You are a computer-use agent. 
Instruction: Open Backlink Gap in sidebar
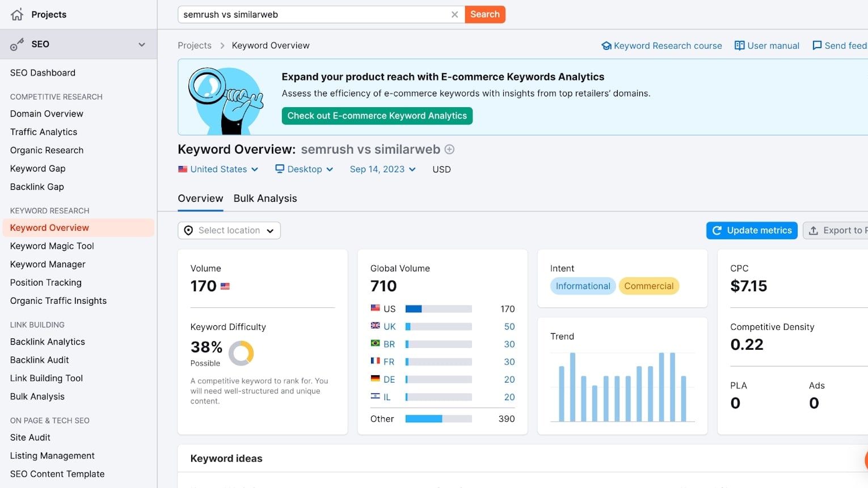tap(37, 186)
